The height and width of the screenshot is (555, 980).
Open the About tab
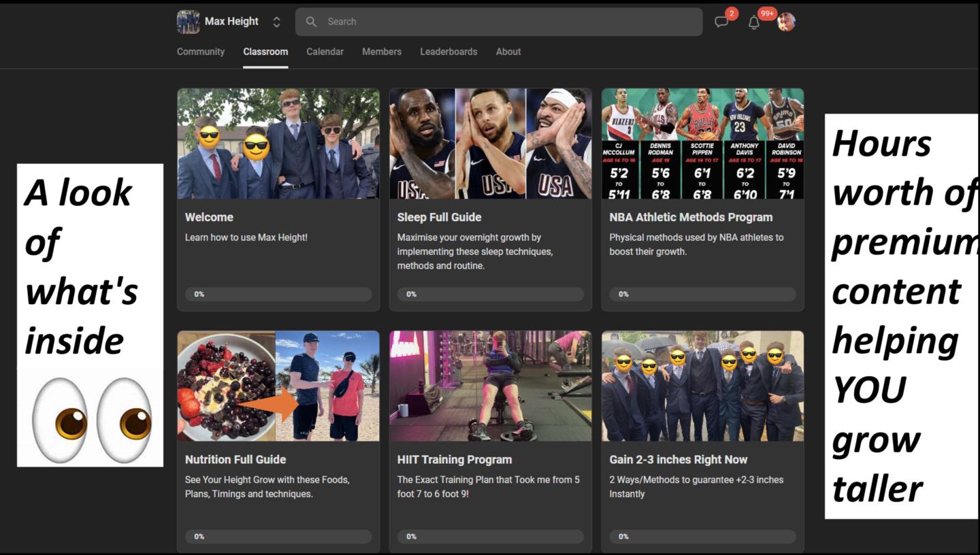click(508, 52)
